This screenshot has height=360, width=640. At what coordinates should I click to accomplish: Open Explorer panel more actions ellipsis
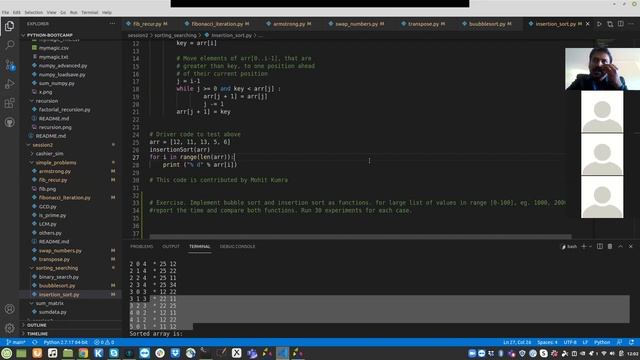(112, 24)
